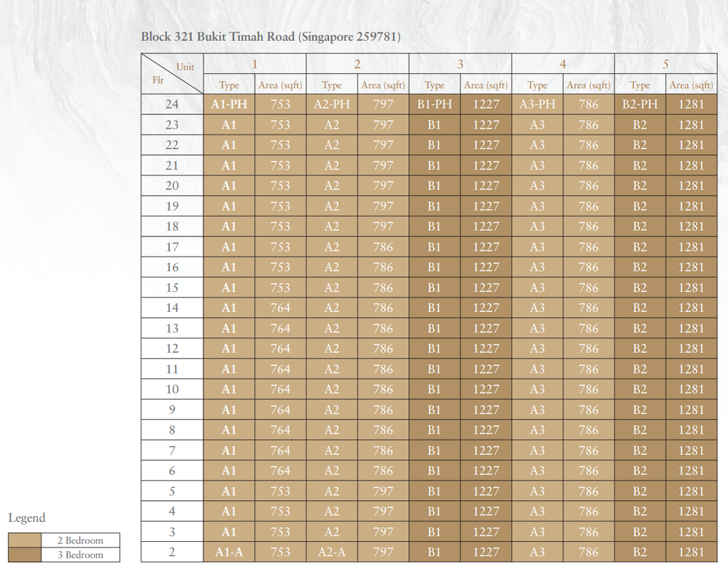The height and width of the screenshot is (575, 728).
Task: Select floor number 3 row label
Action: 172,532
